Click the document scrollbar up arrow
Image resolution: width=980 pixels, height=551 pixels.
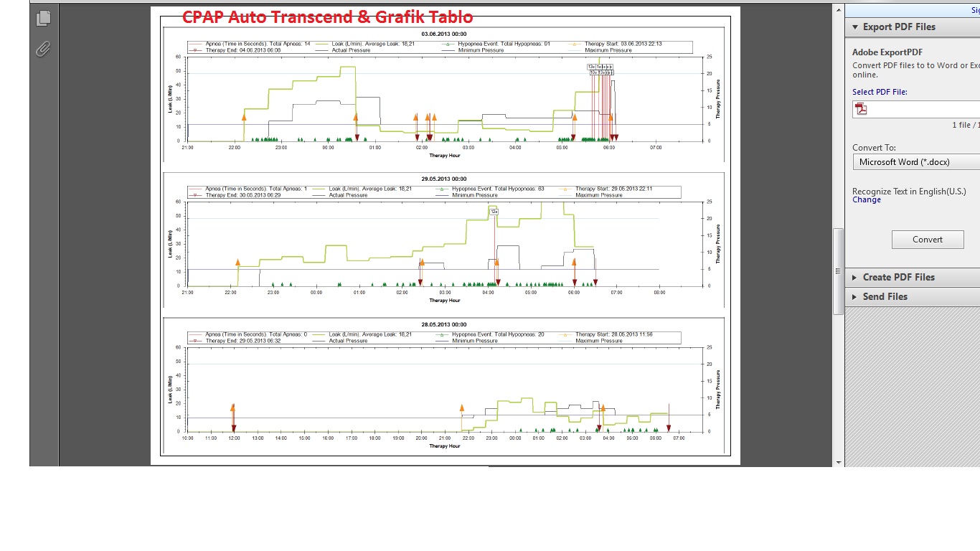[838, 10]
